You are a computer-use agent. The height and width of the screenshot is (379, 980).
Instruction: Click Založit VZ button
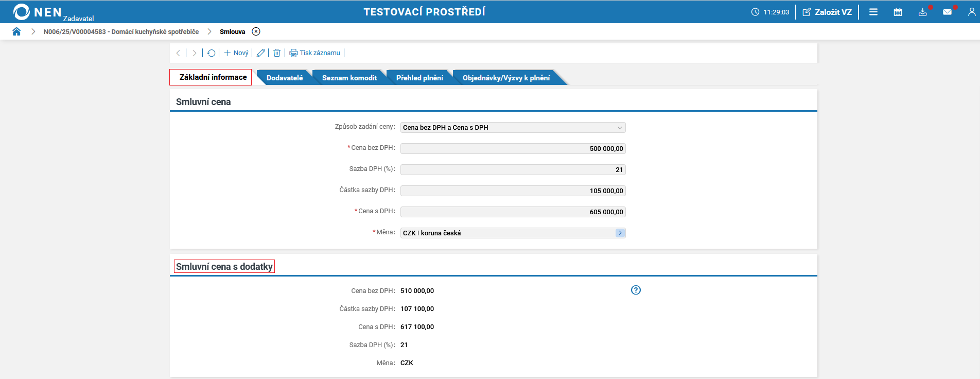point(827,12)
